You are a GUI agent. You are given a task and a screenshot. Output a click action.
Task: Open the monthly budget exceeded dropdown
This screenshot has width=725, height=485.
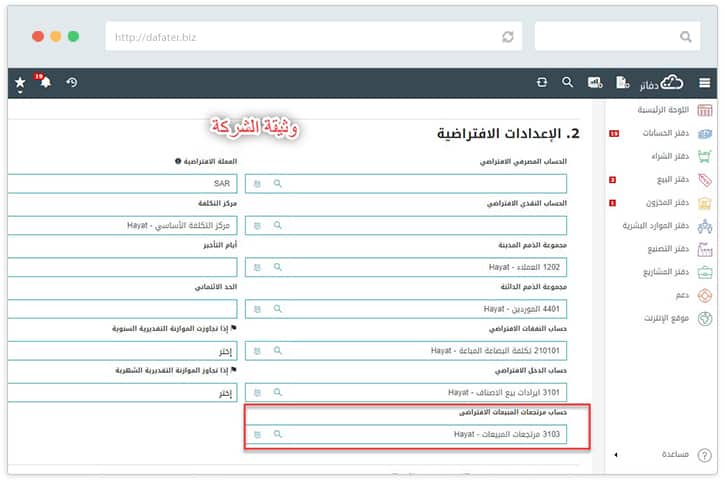tap(121, 393)
